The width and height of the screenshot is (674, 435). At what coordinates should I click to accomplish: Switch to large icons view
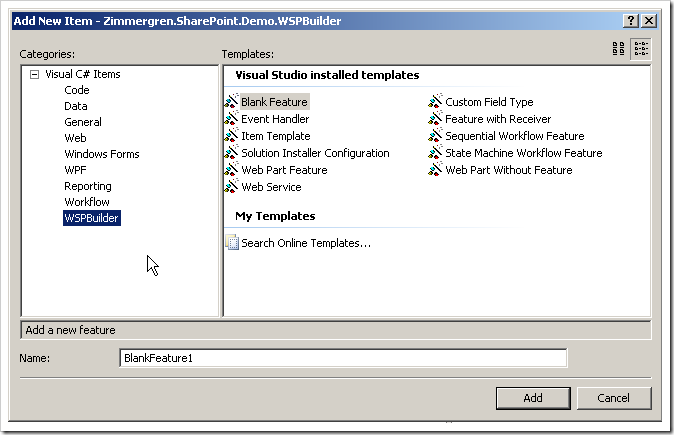[x=619, y=49]
